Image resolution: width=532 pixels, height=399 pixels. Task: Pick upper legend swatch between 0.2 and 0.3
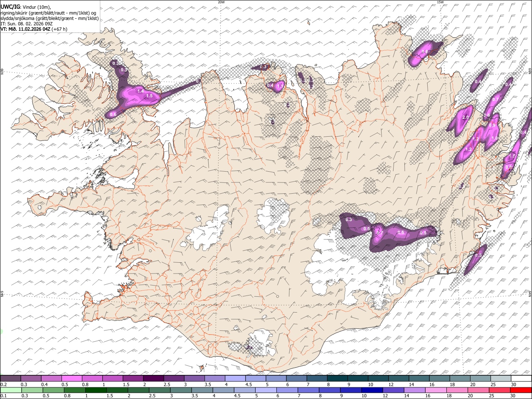pyautogui.click(x=10, y=379)
